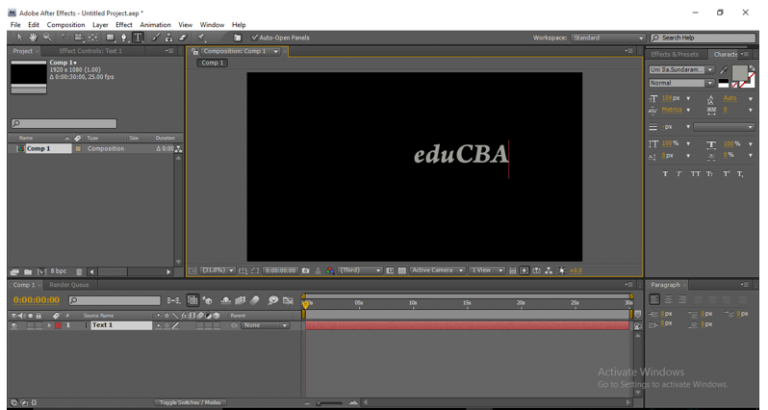
Task: Select the Eraser tool
Action: (183, 37)
